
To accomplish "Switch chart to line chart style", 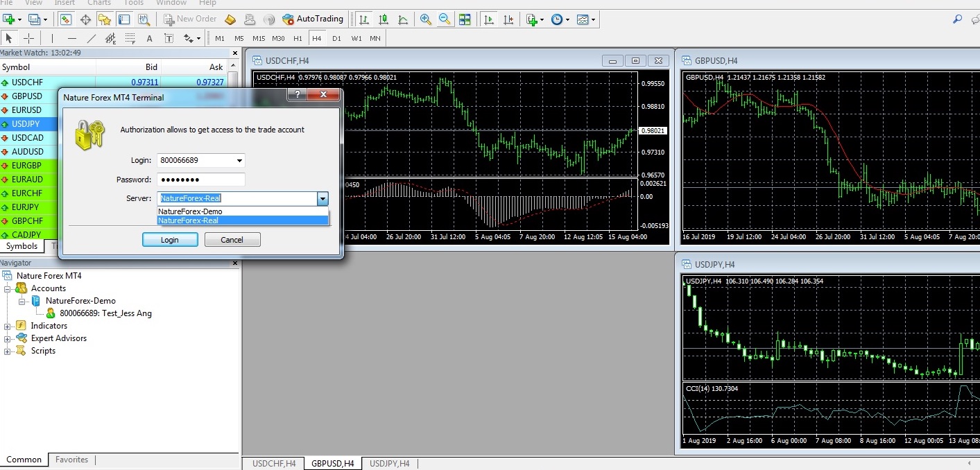I will pyautogui.click(x=403, y=19).
